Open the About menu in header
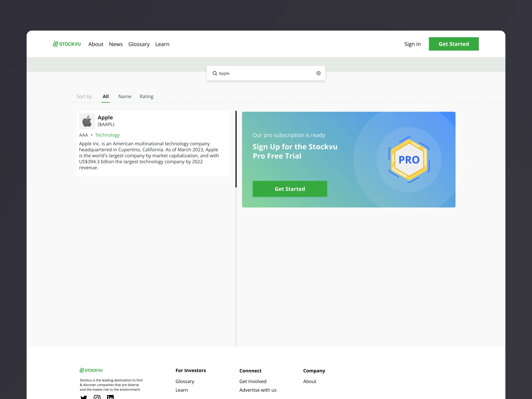532x399 pixels. (96, 44)
